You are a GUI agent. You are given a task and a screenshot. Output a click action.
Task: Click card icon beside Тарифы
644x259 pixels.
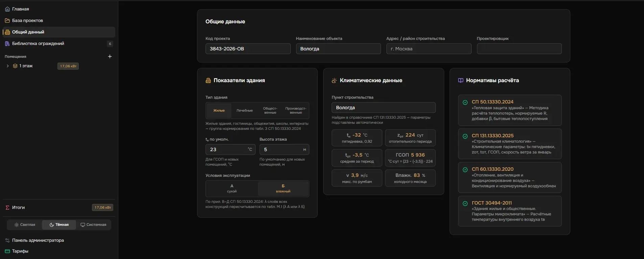[x=7, y=251]
